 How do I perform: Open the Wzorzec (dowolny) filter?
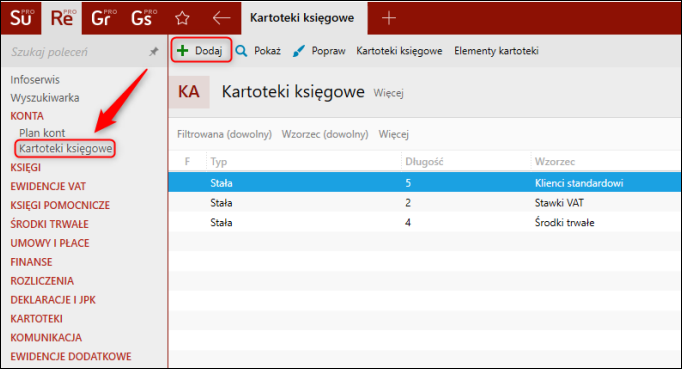325,134
